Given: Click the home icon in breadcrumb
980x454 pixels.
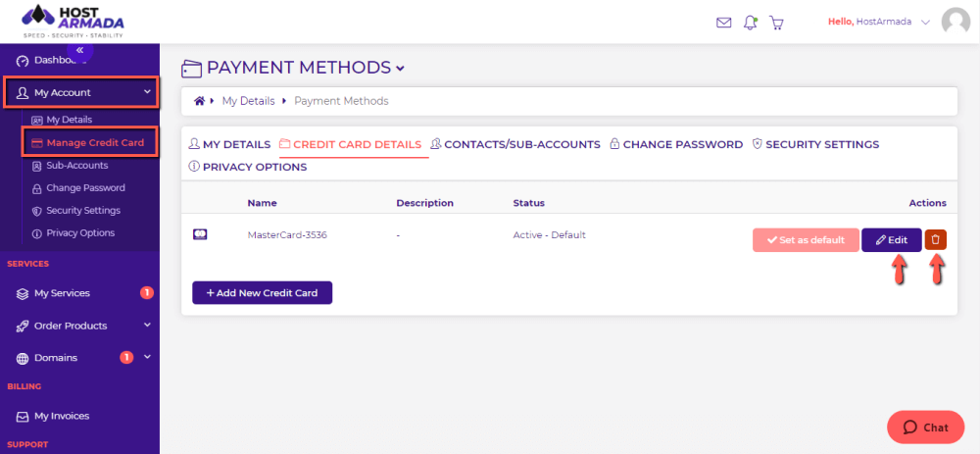Looking at the screenshot, I should pos(199,101).
